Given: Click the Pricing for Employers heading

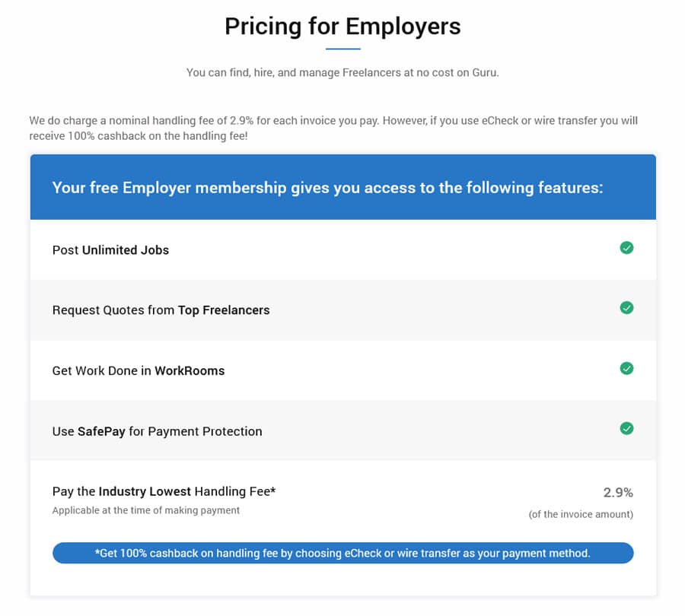Looking at the screenshot, I should 342,26.
